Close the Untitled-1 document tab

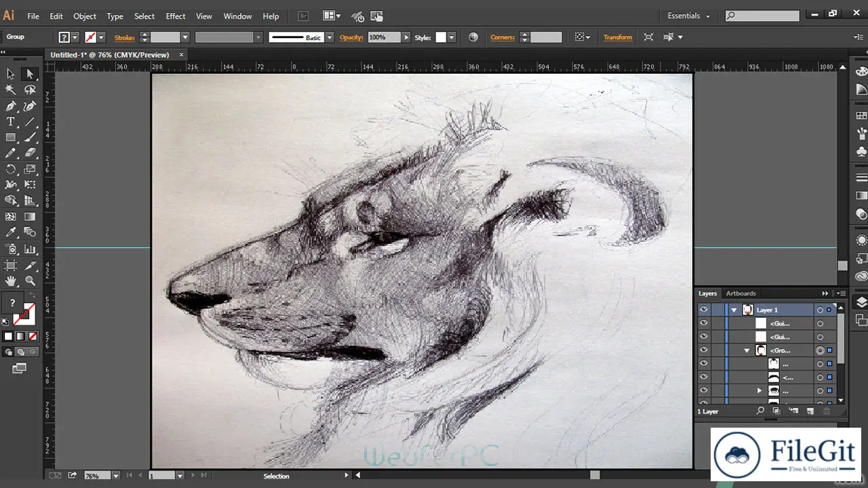click(x=182, y=54)
